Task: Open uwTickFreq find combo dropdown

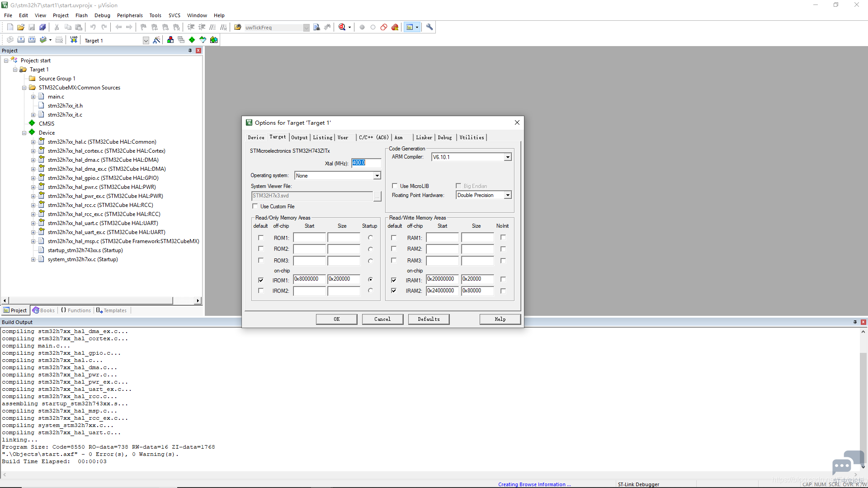Action: click(x=306, y=28)
